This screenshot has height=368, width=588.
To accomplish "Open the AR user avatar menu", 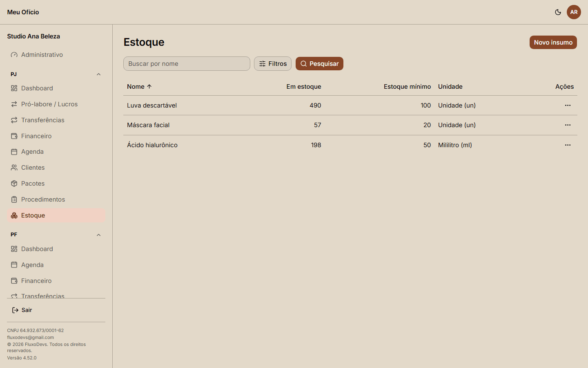I will [x=574, y=12].
